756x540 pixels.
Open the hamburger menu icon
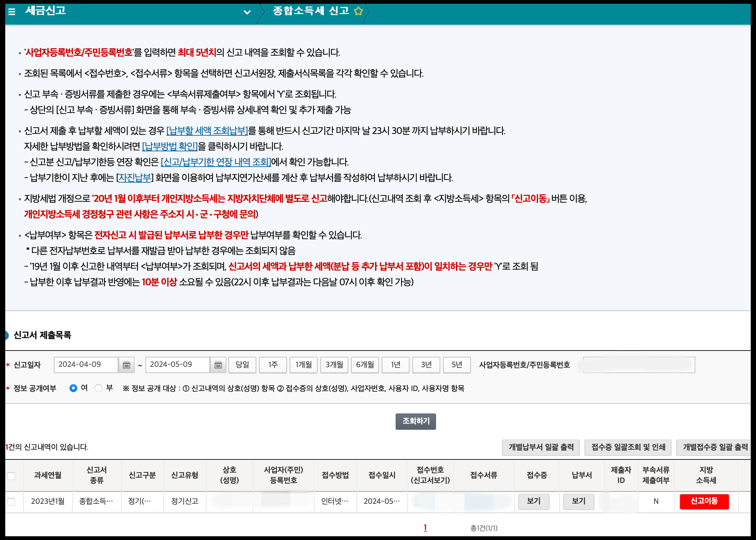click(12, 12)
